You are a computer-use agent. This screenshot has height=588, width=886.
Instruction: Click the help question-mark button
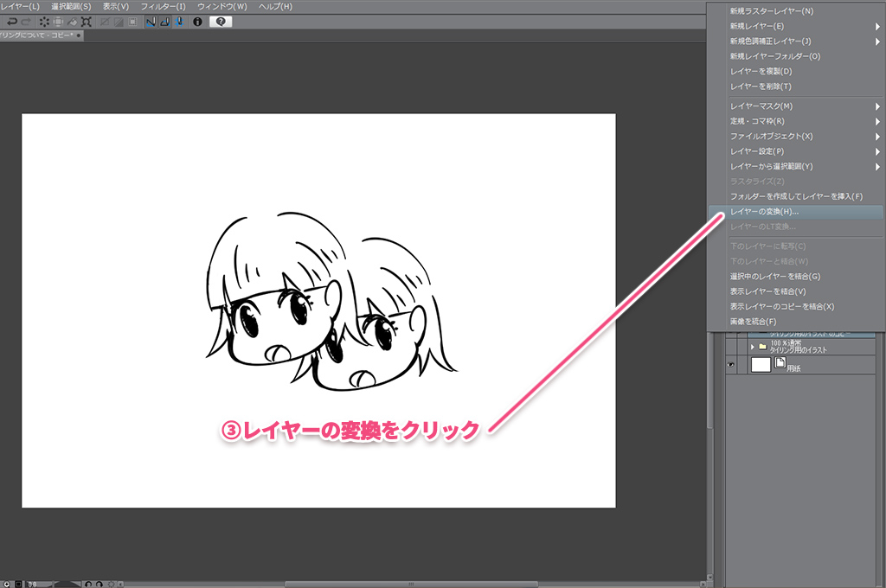221,22
